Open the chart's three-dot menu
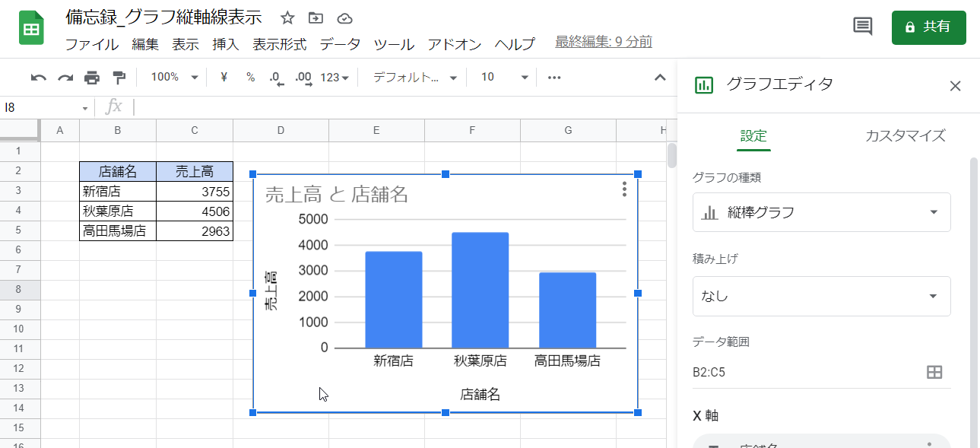This screenshot has width=980, height=448. tap(623, 189)
